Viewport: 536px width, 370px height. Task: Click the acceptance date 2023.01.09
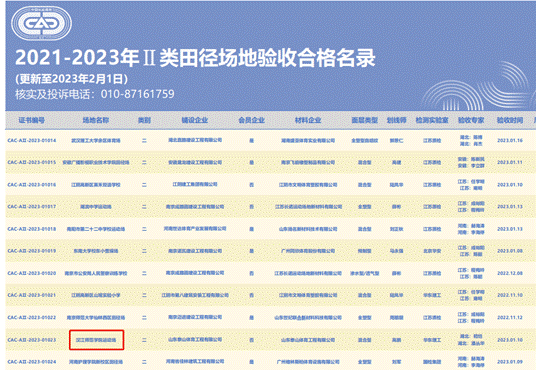tap(510, 362)
